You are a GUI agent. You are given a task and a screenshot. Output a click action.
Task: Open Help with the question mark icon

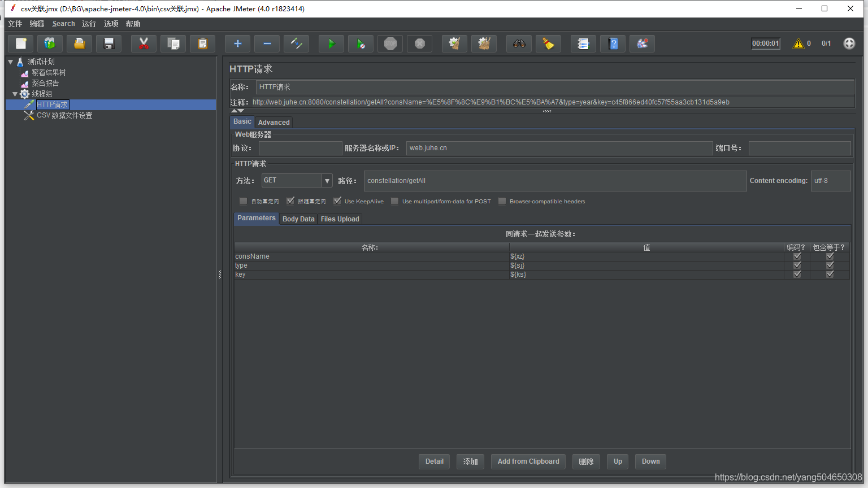tap(613, 43)
